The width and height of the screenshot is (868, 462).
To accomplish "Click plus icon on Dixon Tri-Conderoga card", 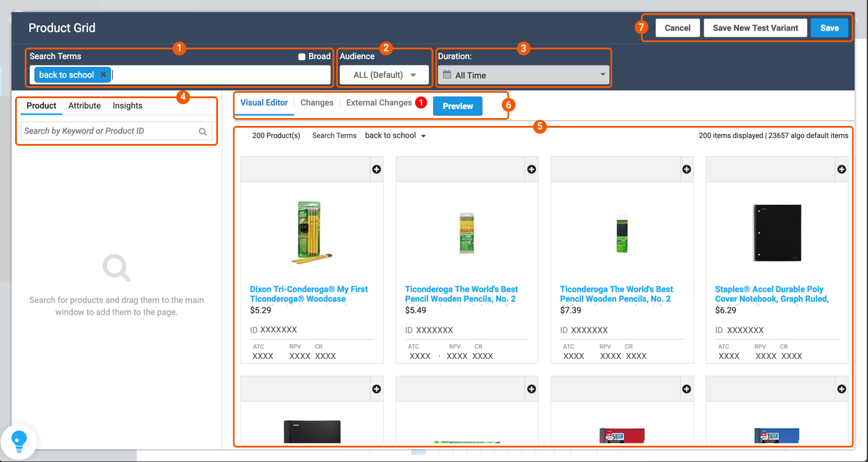I will click(x=376, y=169).
